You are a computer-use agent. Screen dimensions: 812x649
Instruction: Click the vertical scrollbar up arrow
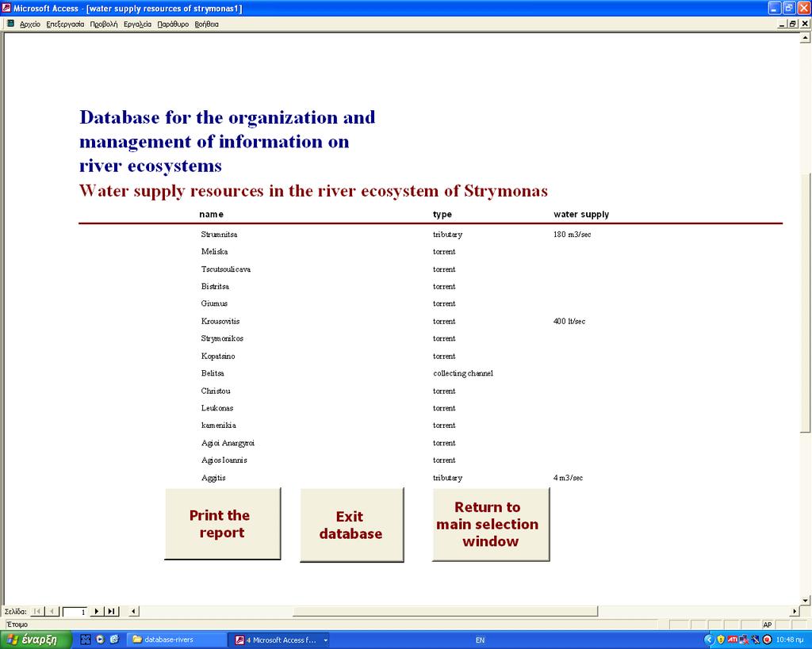[x=806, y=38]
